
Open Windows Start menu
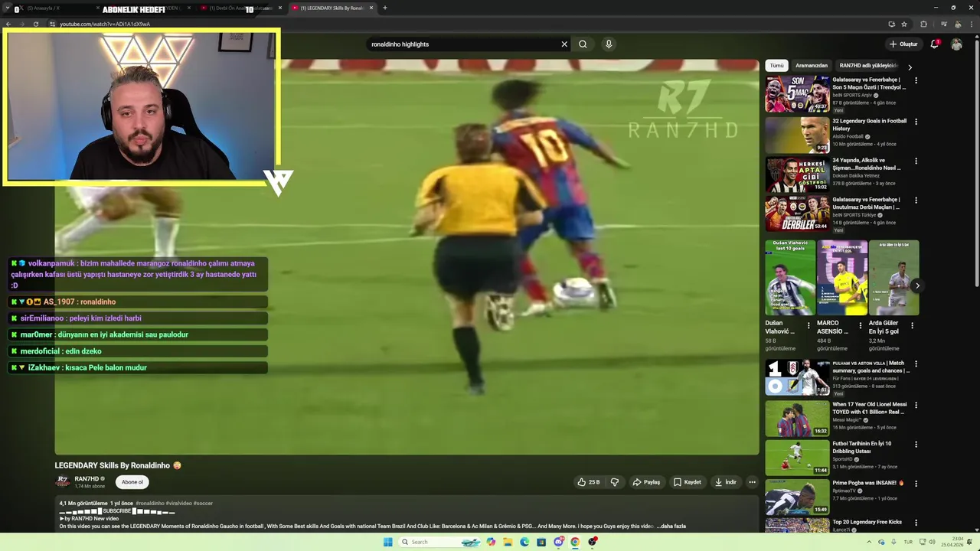click(x=387, y=542)
